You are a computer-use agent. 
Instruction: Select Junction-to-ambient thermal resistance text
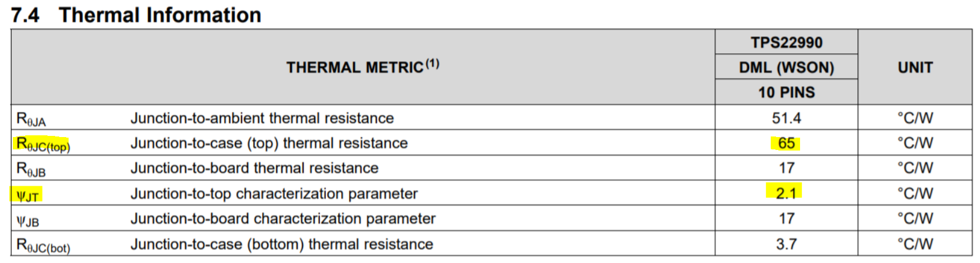tap(262, 118)
